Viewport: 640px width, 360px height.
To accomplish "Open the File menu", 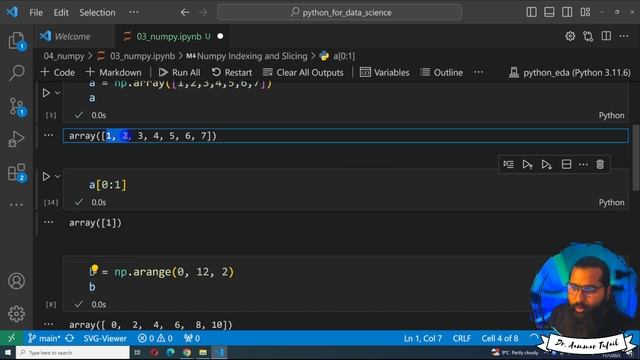I will (x=36, y=13).
